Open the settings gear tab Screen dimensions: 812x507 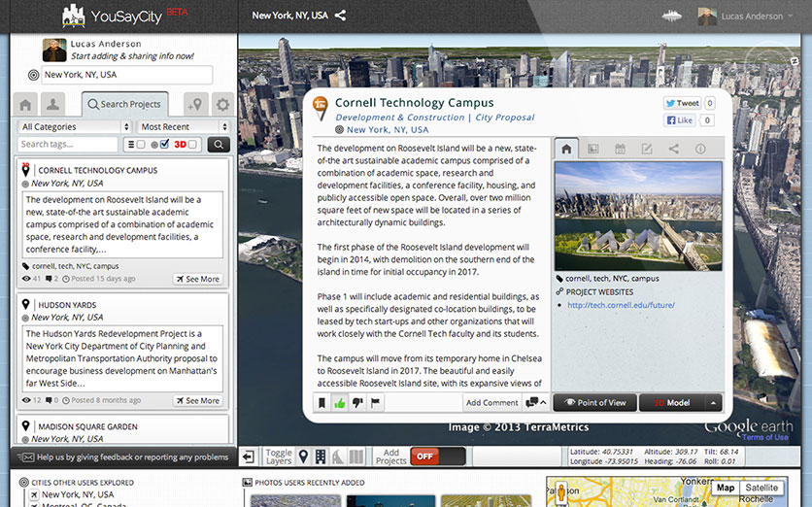coord(222,105)
